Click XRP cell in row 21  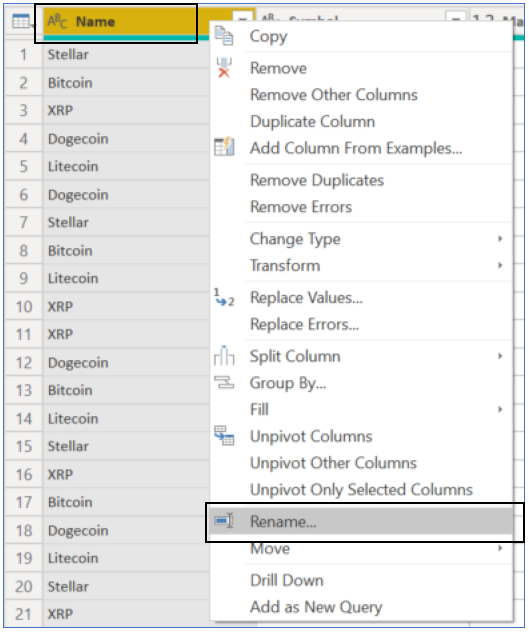click(126, 614)
